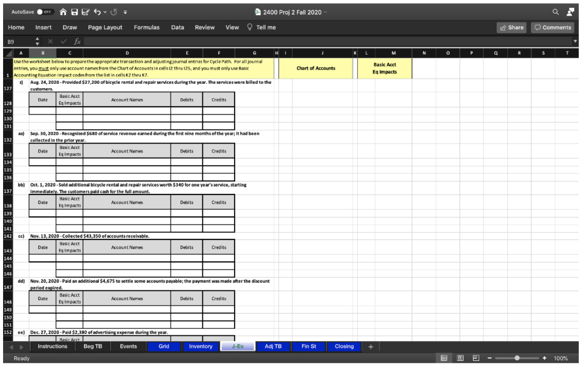Switch to the Insert ribbon tab
Viewport: 588px width, 373px height.
pos(43,27)
